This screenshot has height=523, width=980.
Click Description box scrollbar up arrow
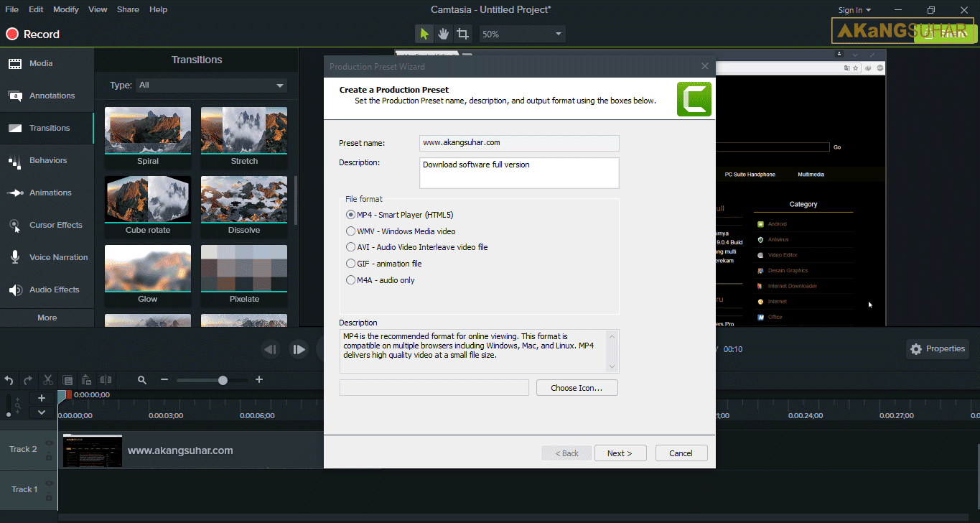coord(612,336)
